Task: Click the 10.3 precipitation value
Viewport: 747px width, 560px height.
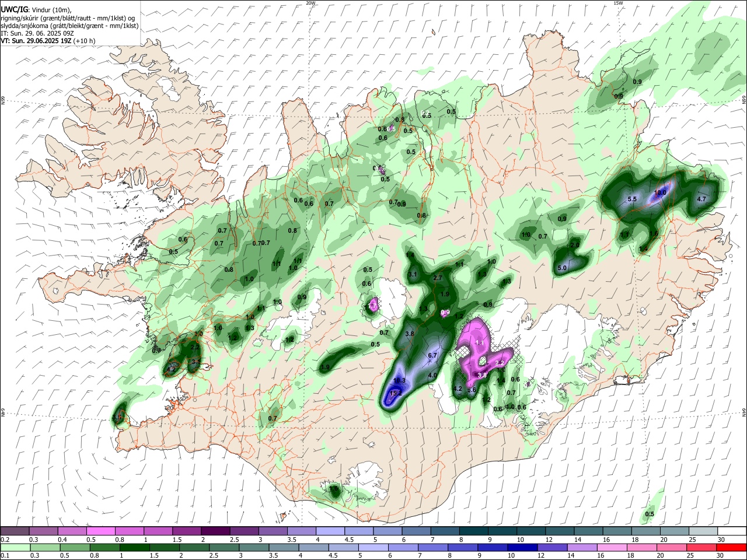Action: click(x=399, y=381)
